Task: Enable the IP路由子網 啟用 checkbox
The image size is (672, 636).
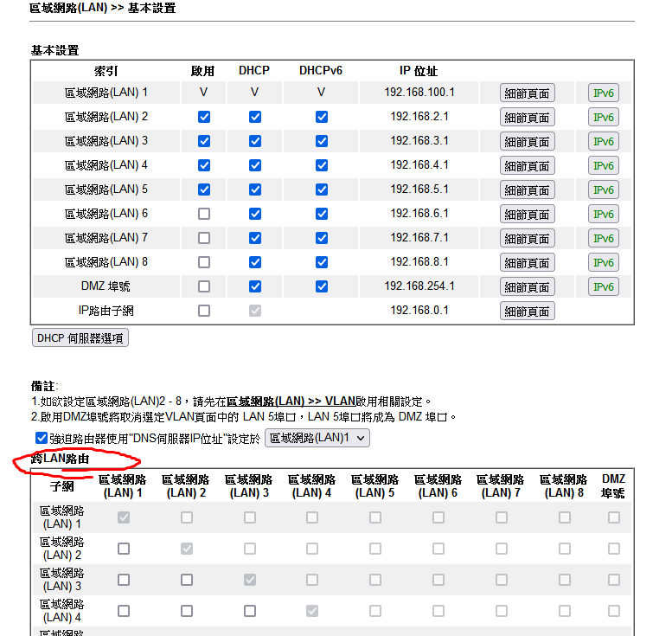Action: tap(204, 311)
